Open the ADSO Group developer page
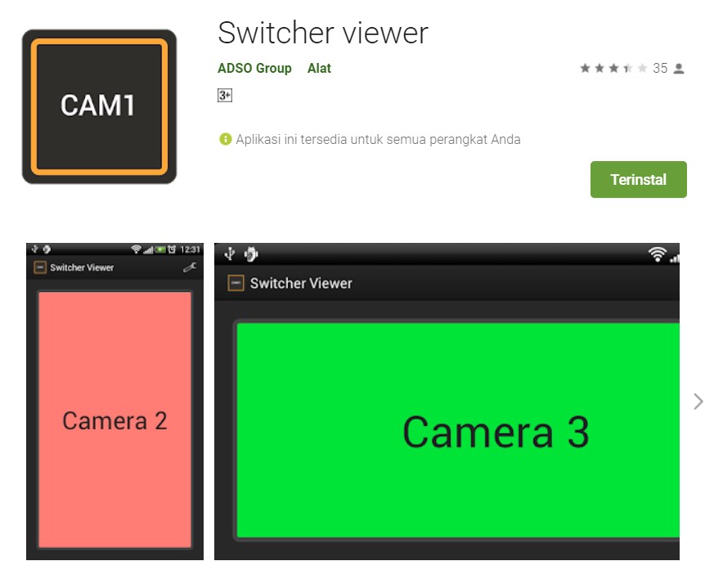The height and width of the screenshot is (588, 714). pyautogui.click(x=254, y=69)
